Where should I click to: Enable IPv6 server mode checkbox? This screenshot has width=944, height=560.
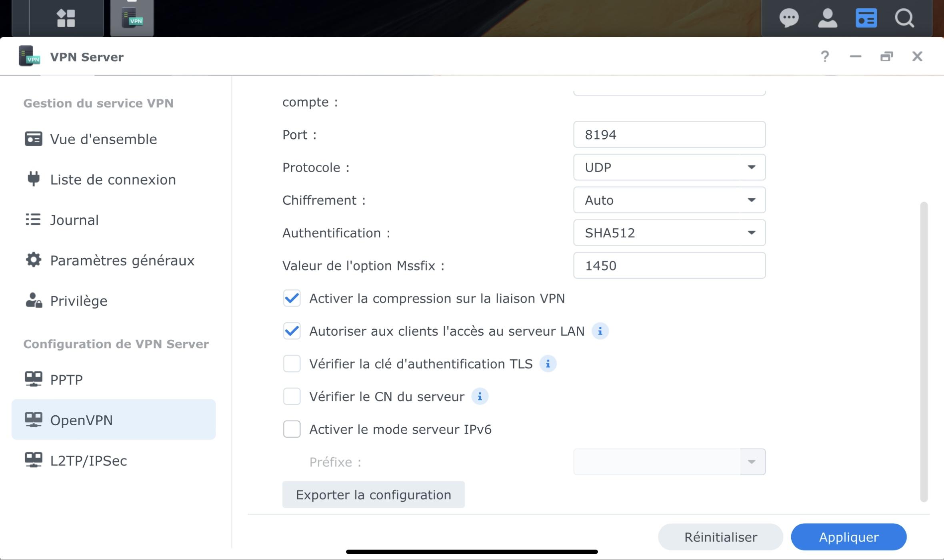(292, 429)
